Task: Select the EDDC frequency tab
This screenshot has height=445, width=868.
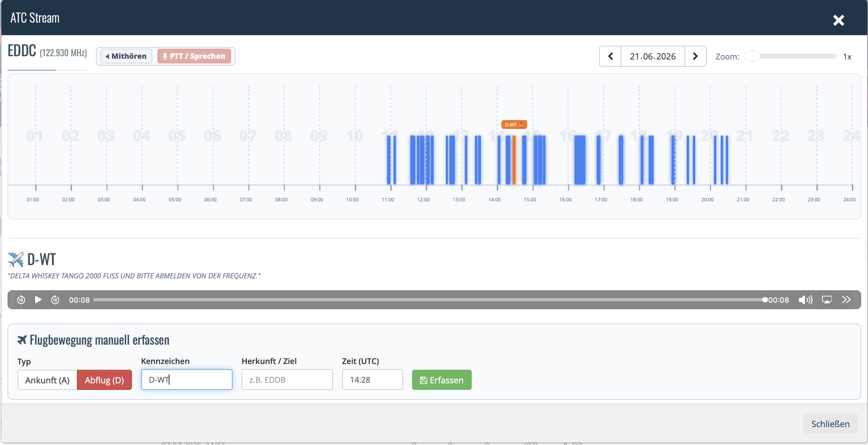Action: coord(47,51)
